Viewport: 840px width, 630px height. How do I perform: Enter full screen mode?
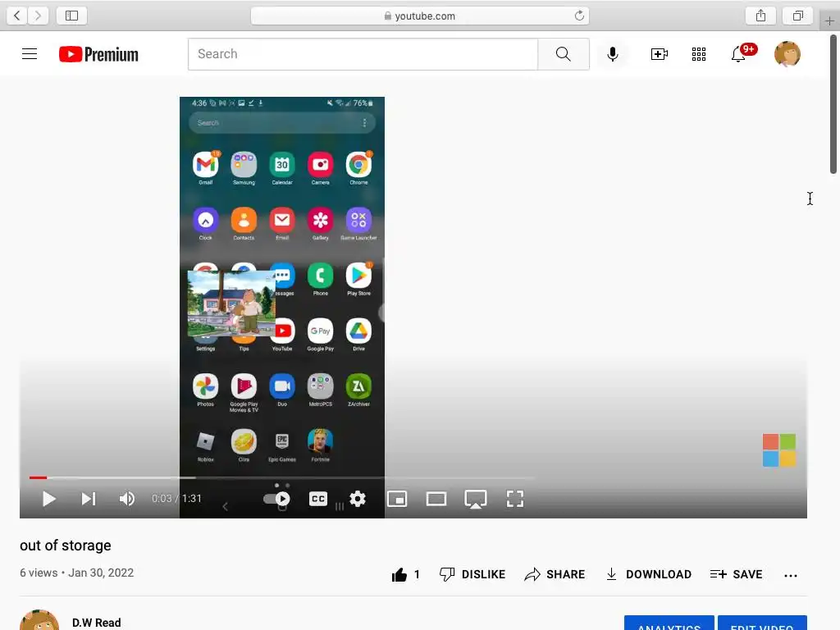point(515,499)
